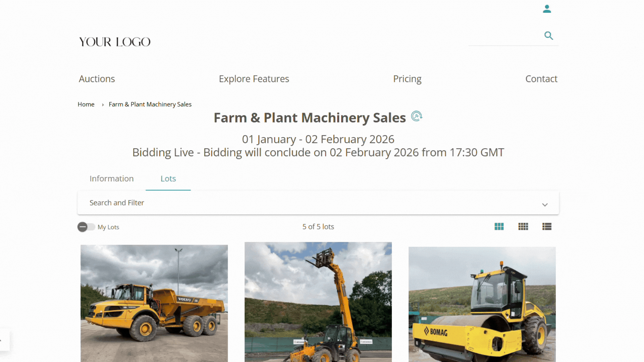Switch to small grid view
Screen dimensions: 644x362
click(523, 227)
